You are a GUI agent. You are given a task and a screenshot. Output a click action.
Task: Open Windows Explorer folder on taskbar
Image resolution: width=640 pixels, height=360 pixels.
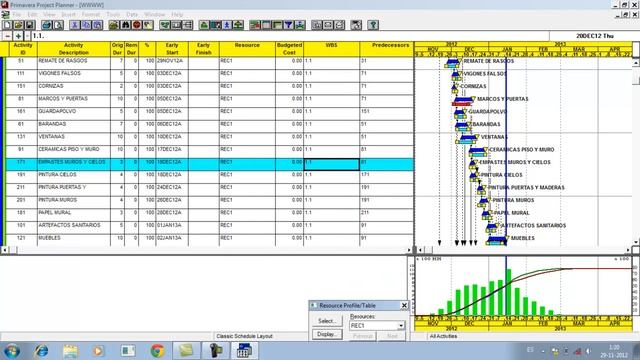pos(70,351)
